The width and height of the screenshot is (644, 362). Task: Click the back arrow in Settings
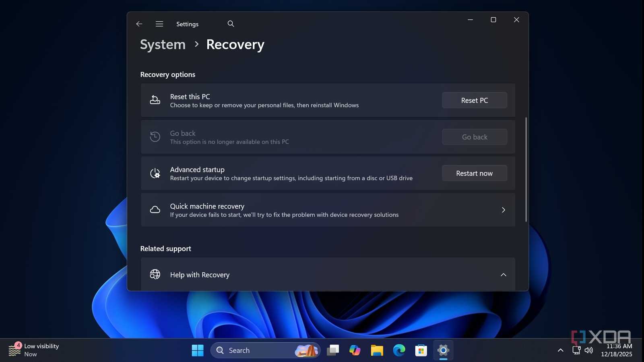tap(139, 24)
